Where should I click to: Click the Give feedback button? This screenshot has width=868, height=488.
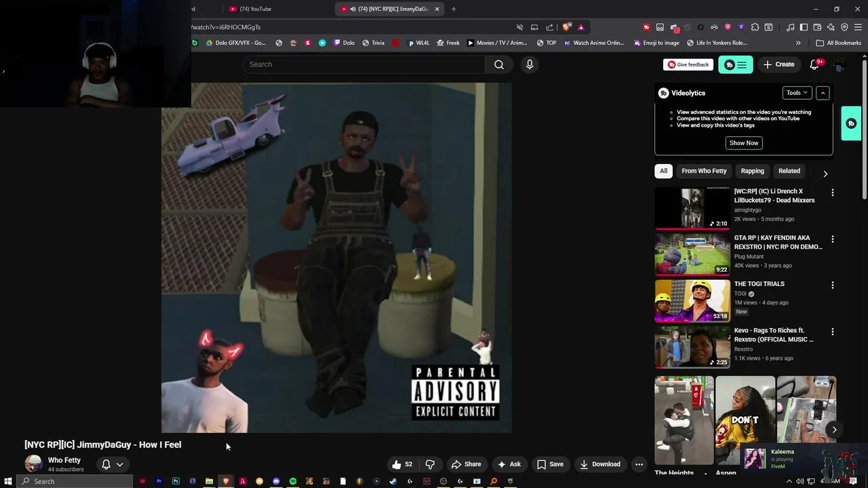(x=688, y=64)
